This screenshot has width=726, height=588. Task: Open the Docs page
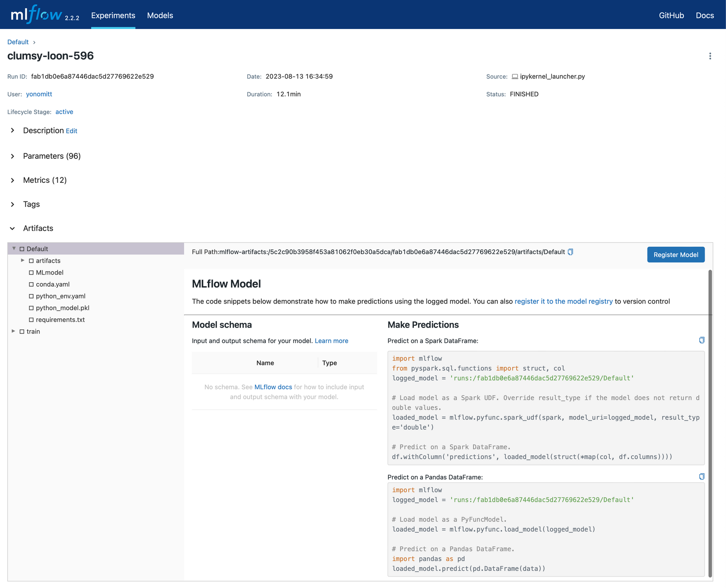point(704,15)
